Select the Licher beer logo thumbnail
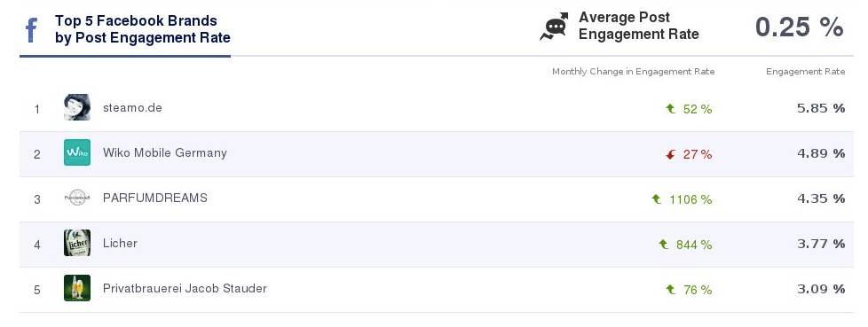 tap(77, 243)
